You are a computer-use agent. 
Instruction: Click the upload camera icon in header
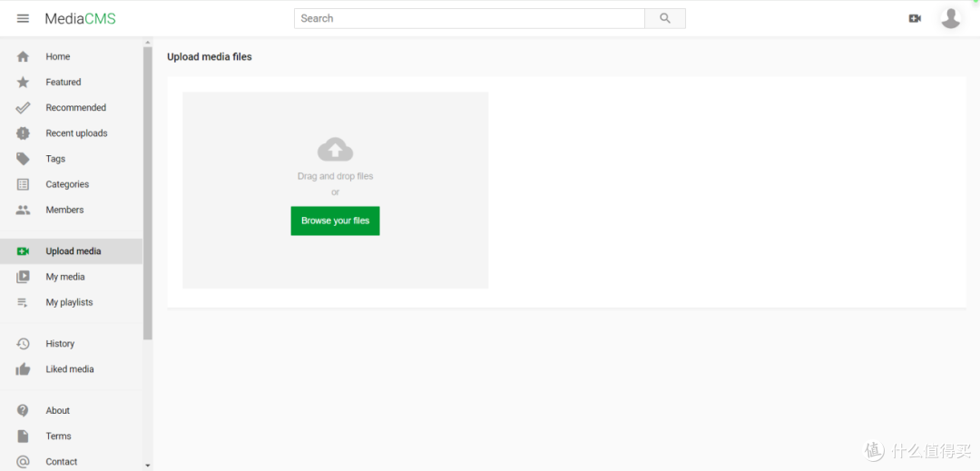(915, 18)
